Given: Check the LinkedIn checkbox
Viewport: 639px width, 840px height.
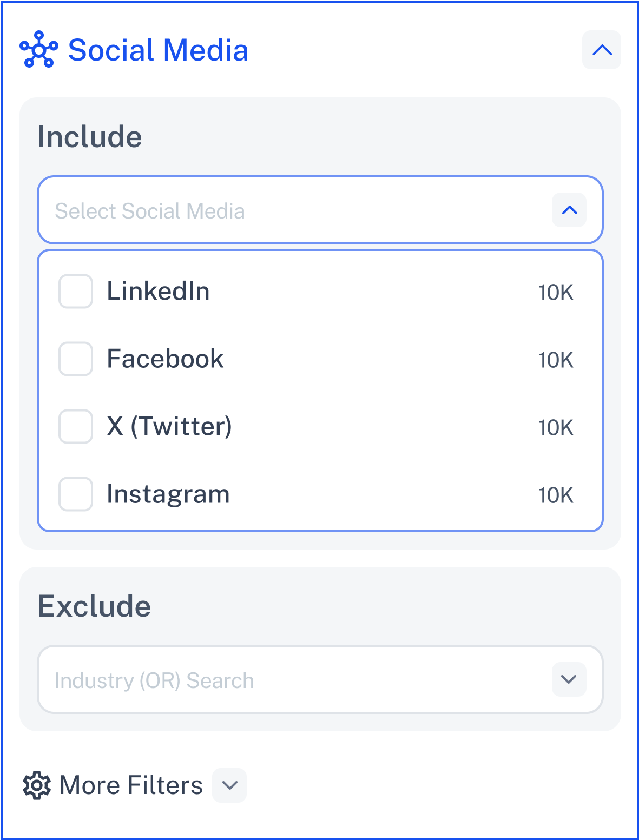Looking at the screenshot, I should point(76,291).
